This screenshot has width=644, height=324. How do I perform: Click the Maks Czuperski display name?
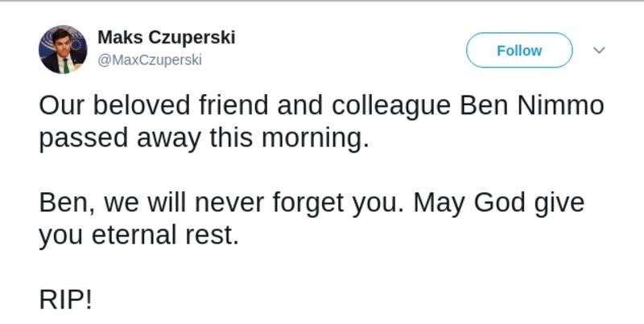pyautogui.click(x=166, y=38)
